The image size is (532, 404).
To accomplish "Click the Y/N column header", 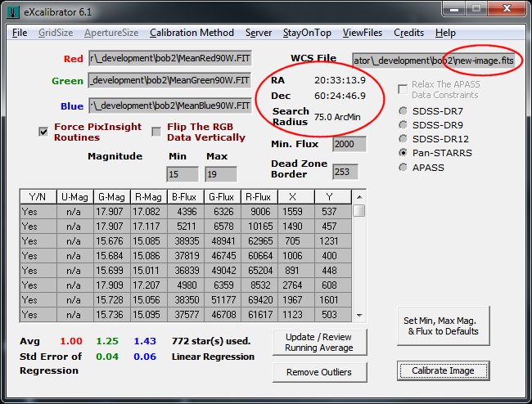I will click(38, 197).
